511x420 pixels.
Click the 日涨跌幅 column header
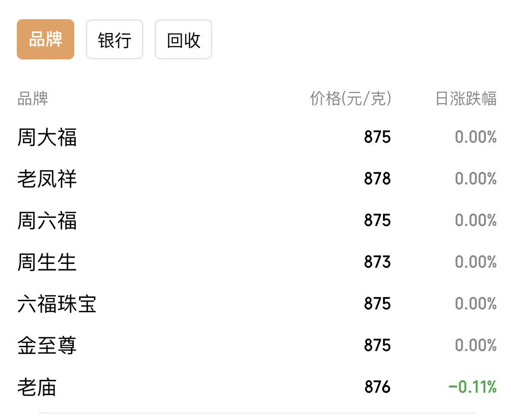tap(466, 98)
